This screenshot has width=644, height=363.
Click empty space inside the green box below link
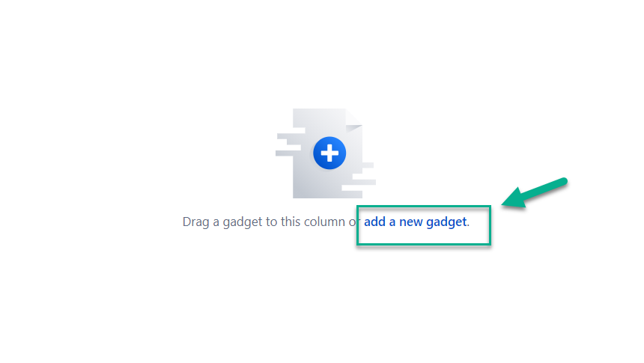pyautogui.click(x=423, y=237)
